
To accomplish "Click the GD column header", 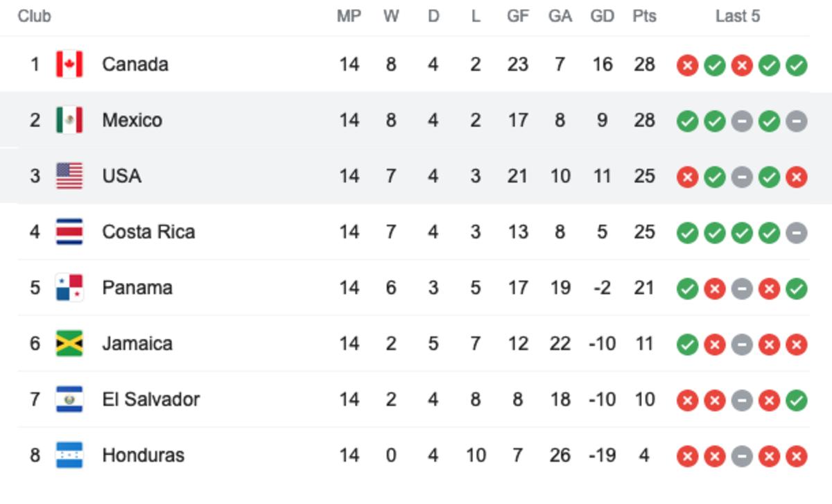I will click(602, 16).
